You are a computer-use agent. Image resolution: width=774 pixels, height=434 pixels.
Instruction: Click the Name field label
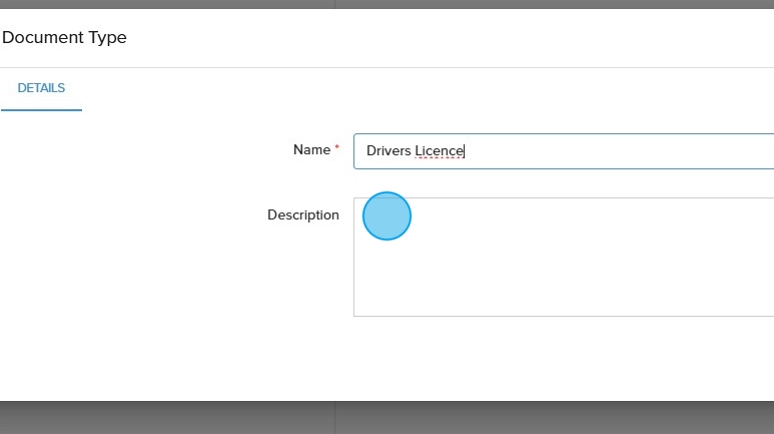pos(311,150)
